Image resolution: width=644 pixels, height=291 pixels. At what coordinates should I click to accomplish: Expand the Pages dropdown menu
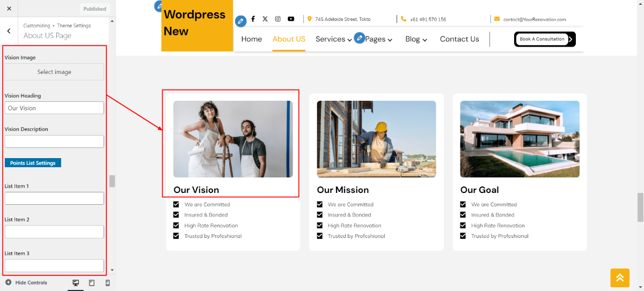coord(379,39)
